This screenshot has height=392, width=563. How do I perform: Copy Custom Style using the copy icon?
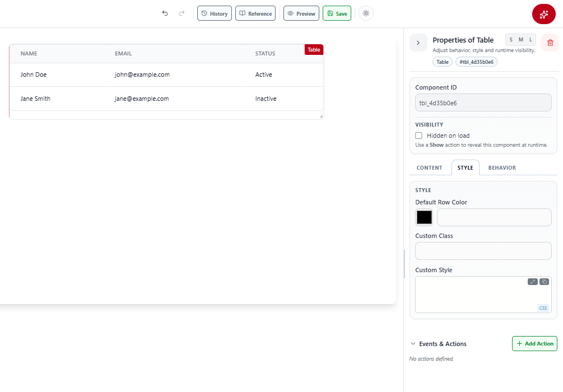[544, 282]
